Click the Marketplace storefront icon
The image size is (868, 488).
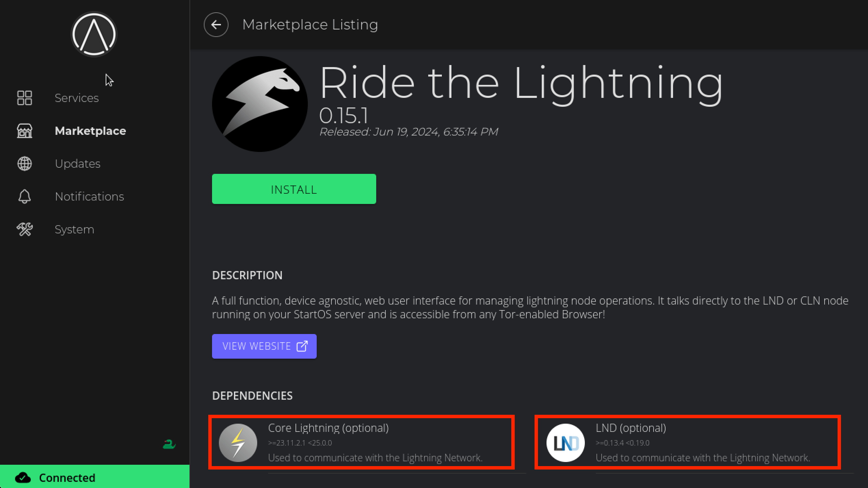pos(25,131)
